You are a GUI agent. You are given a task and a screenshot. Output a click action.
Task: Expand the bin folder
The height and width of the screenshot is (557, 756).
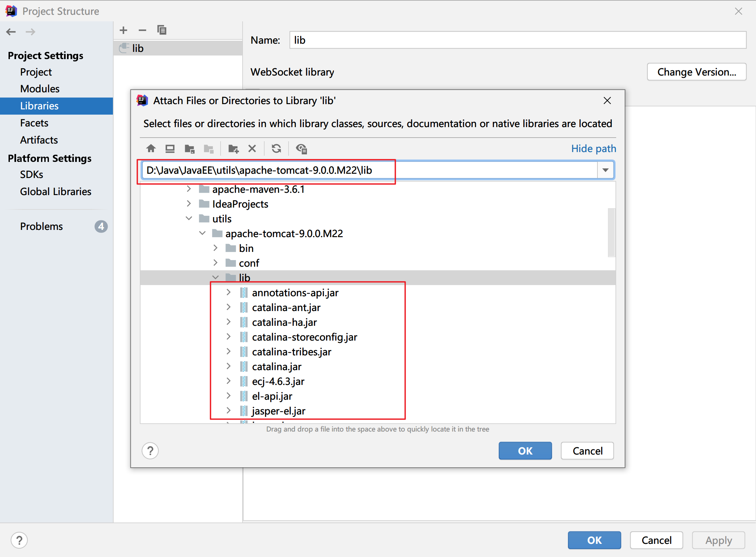pos(216,248)
